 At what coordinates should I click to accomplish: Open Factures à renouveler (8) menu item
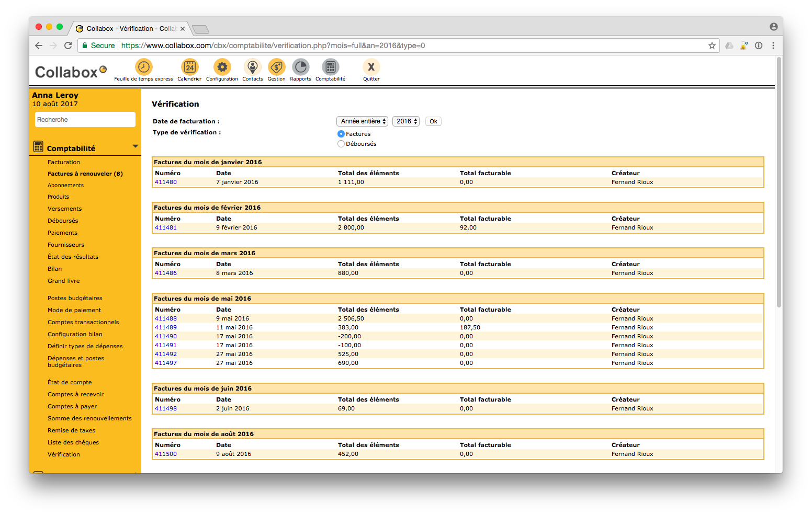[85, 174]
